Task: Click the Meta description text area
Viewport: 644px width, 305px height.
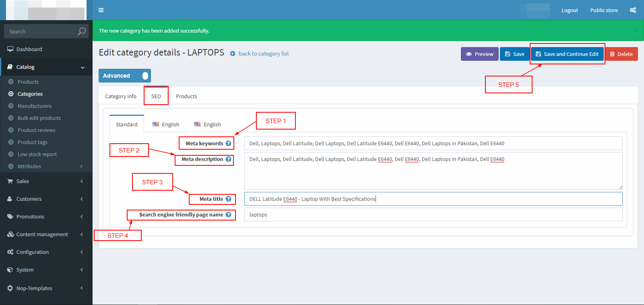Action: pyautogui.click(x=433, y=171)
